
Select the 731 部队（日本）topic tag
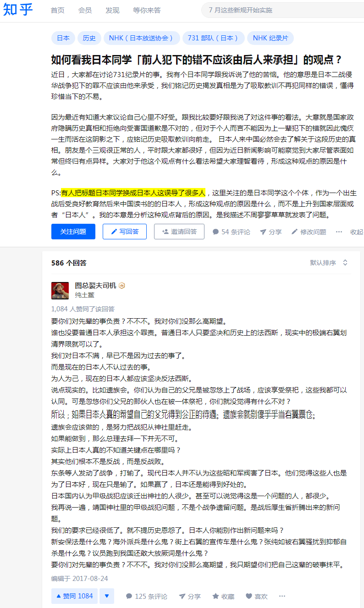point(213,38)
